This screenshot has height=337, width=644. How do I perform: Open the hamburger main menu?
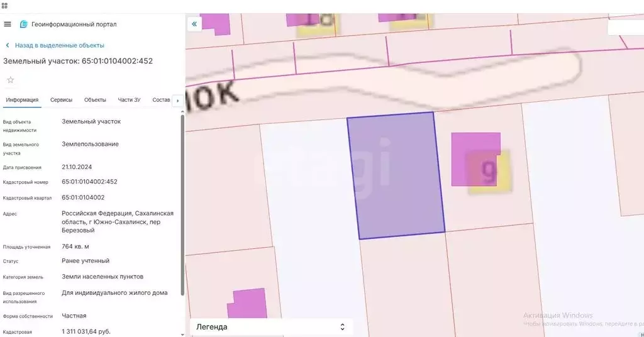click(x=8, y=24)
